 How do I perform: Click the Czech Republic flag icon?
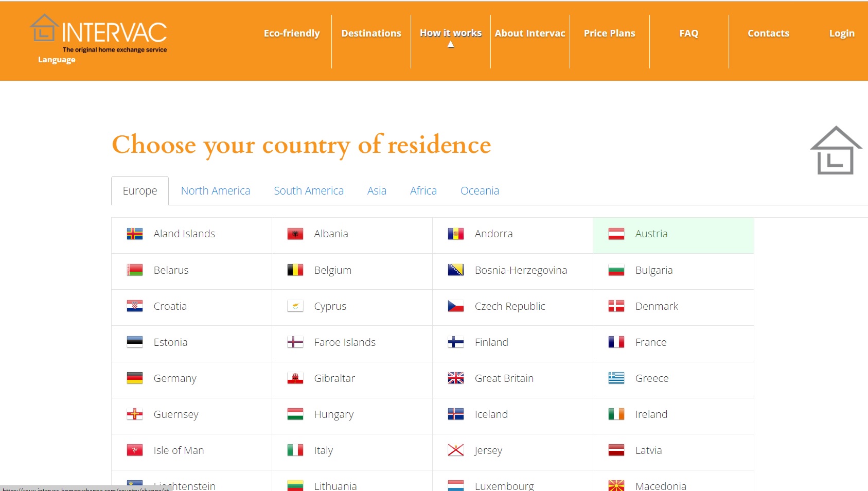click(x=455, y=306)
